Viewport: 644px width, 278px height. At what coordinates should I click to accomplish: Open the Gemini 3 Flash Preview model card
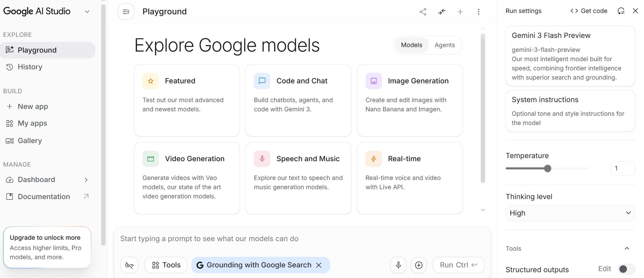[x=570, y=56]
